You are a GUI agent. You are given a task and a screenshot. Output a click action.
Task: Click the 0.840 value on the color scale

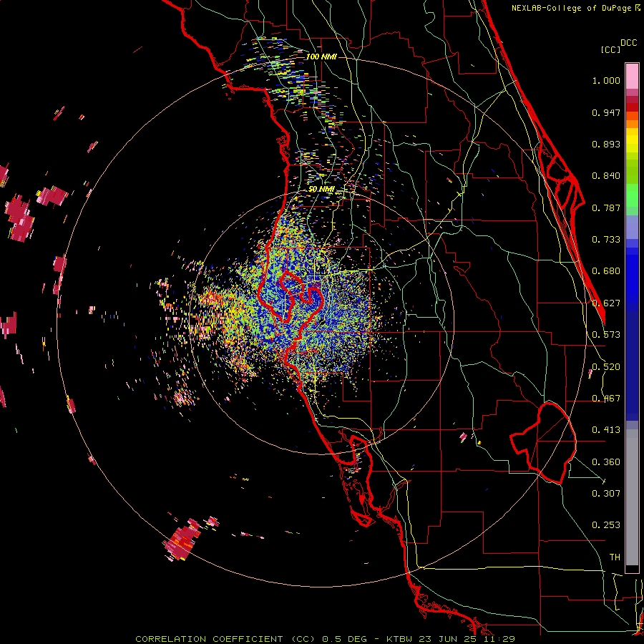click(x=606, y=176)
